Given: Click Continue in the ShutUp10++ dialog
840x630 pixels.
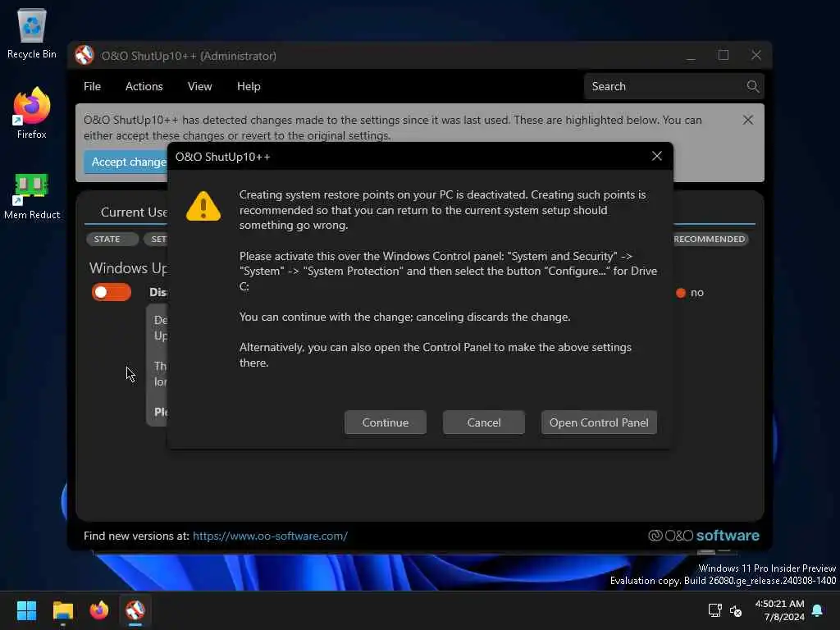Looking at the screenshot, I should (x=386, y=422).
